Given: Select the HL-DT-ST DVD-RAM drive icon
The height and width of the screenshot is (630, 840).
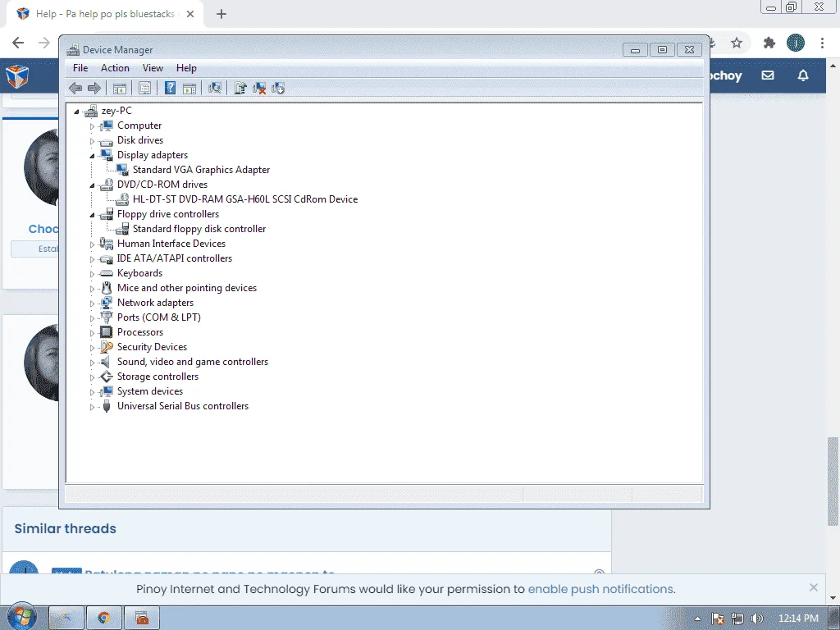Looking at the screenshot, I should click(122, 199).
